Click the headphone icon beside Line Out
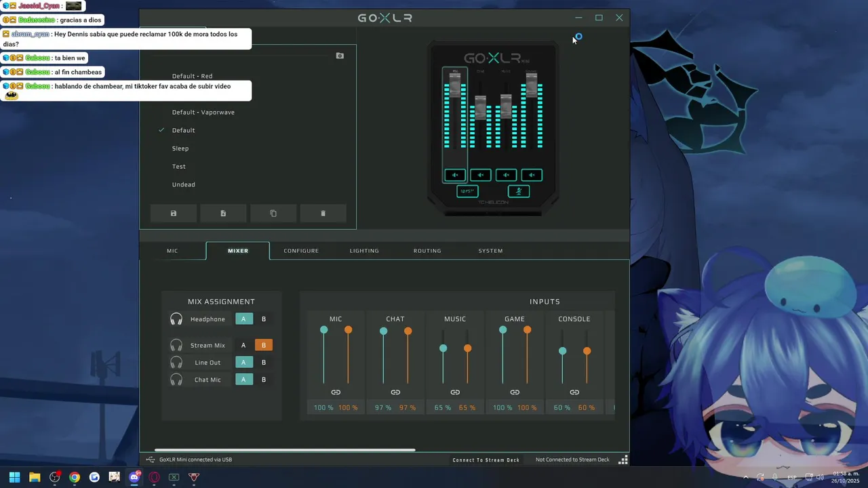The image size is (868, 488). 176,363
